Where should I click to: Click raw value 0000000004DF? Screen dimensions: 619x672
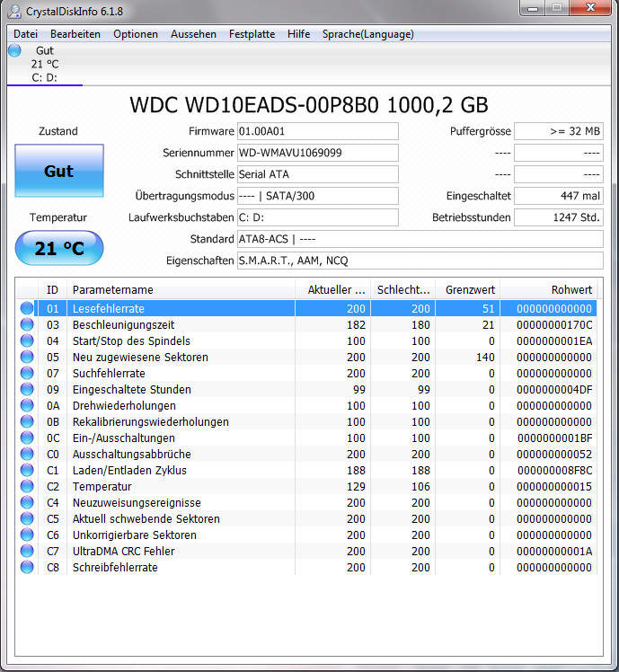pyautogui.click(x=554, y=390)
